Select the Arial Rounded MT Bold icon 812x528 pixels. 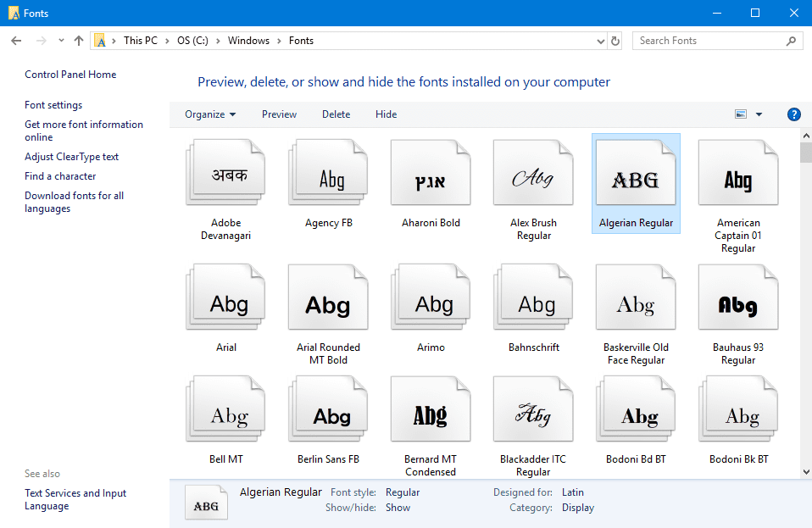[x=328, y=303]
